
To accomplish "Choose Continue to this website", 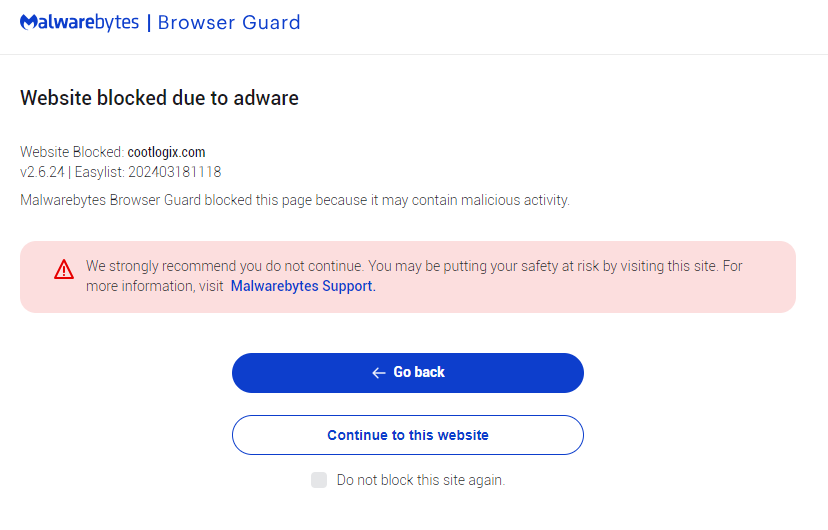I will coord(408,435).
